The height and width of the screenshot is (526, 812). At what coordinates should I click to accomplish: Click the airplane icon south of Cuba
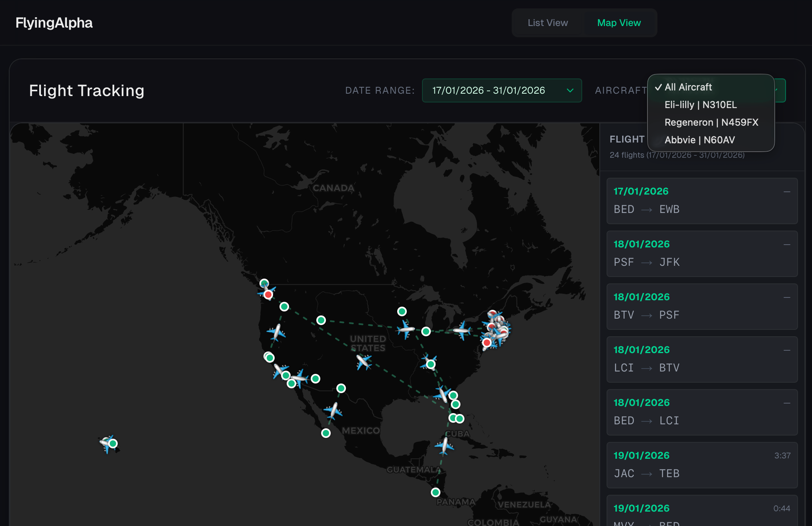point(444,446)
